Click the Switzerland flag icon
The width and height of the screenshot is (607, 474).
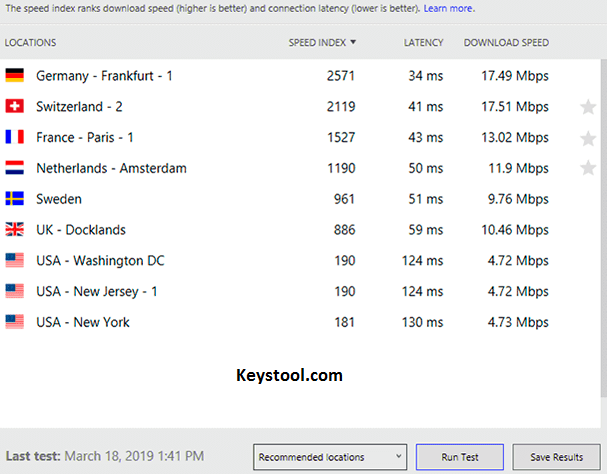click(15, 106)
